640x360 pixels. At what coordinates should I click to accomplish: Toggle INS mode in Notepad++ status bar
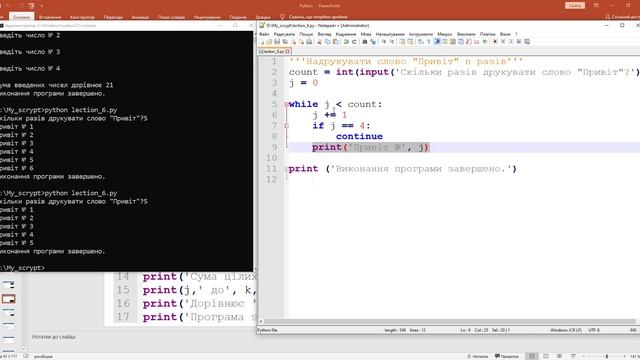633,330
